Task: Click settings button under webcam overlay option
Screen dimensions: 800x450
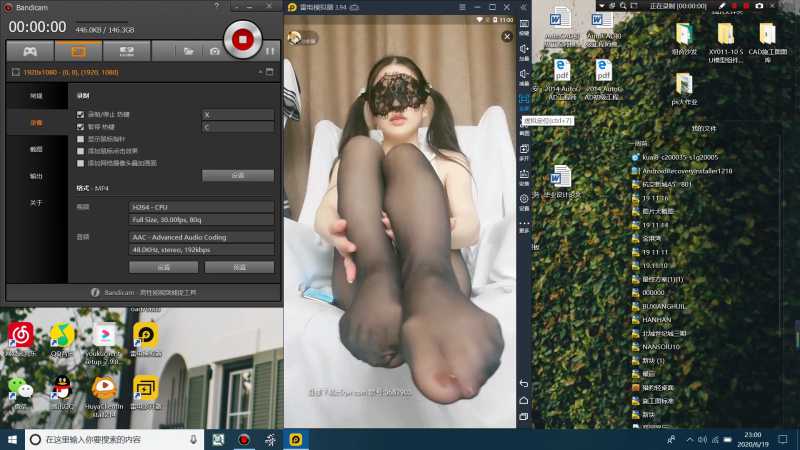Action: 238,175
